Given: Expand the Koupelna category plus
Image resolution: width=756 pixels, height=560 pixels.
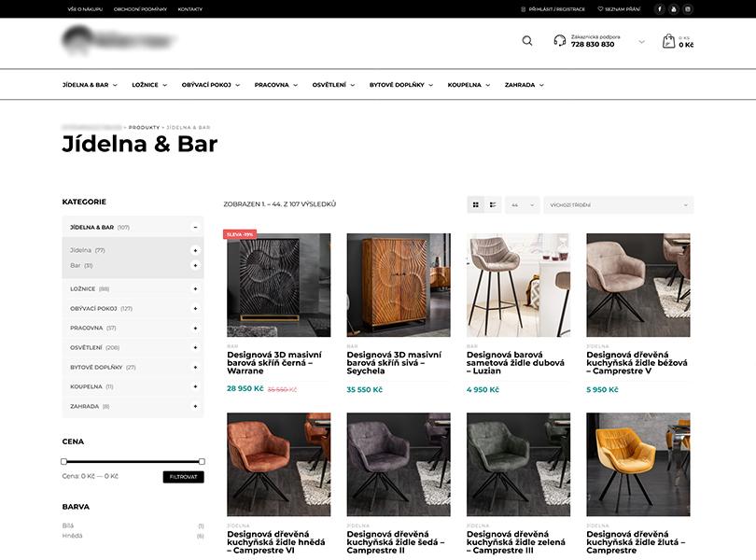Looking at the screenshot, I should [195, 386].
